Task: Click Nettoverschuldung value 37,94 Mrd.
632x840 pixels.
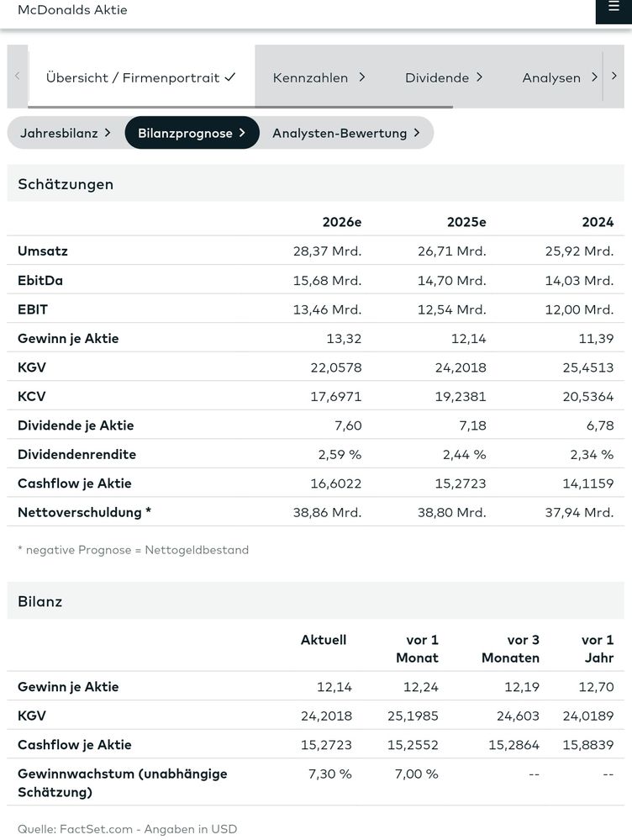Action: point(580,512)
